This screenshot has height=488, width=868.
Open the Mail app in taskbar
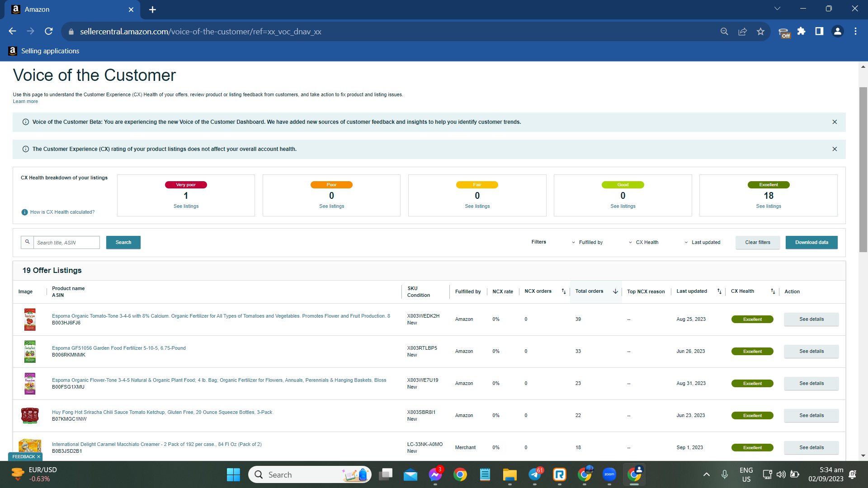click(x=410, y=474)
